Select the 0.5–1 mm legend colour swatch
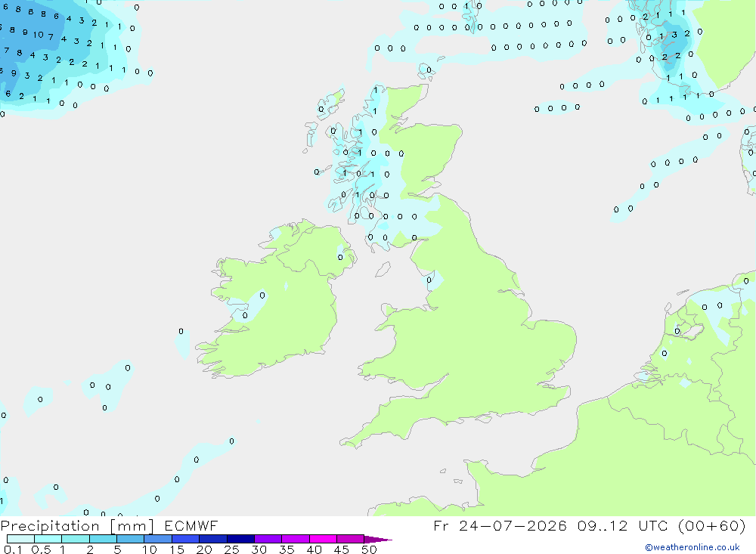 click(x=48, y=539)
